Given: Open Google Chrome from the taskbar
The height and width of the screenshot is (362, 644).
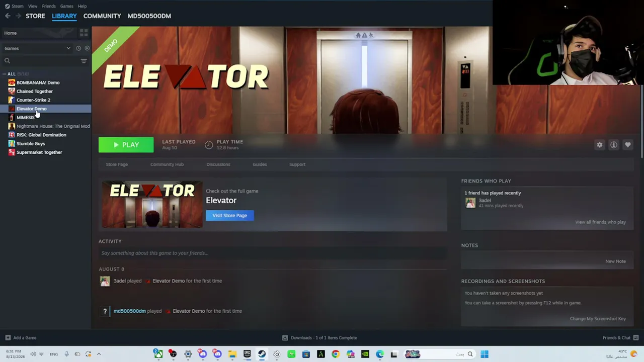Looking at the screenshot, I should point(336,354).
